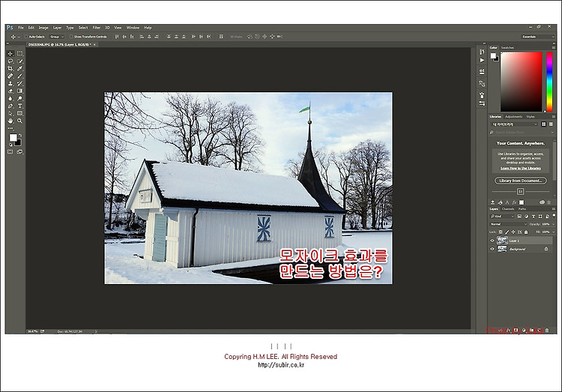Enable Show Transform Controls checkbox
Image resolution: width=562 pixels, height=392 pixels.
tap(71, 37)
